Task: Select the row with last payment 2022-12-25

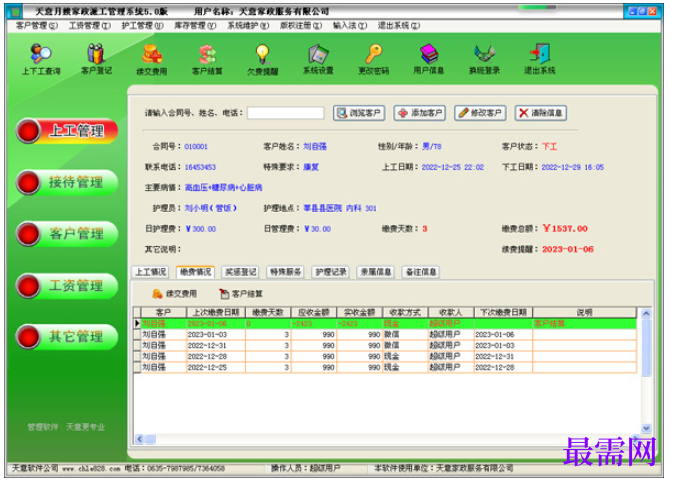Action: click(x=385, y=368)
